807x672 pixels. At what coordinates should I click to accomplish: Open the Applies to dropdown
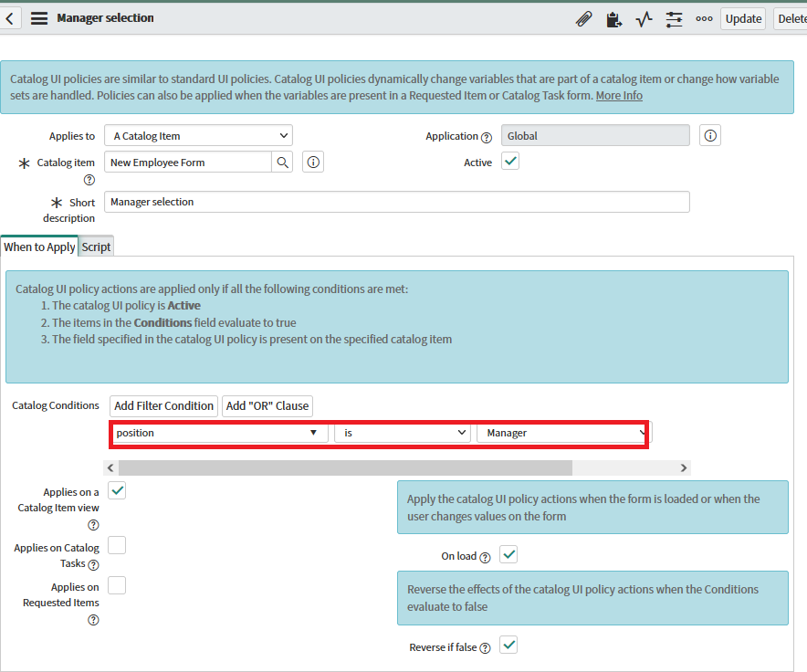coord(199,135)
